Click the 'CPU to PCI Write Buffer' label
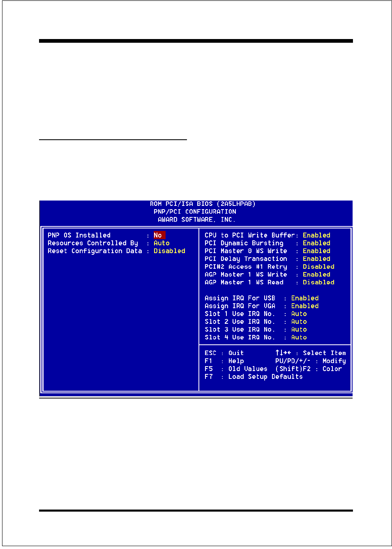This screenshot has width=392, height=549. (x=249, y=235)
